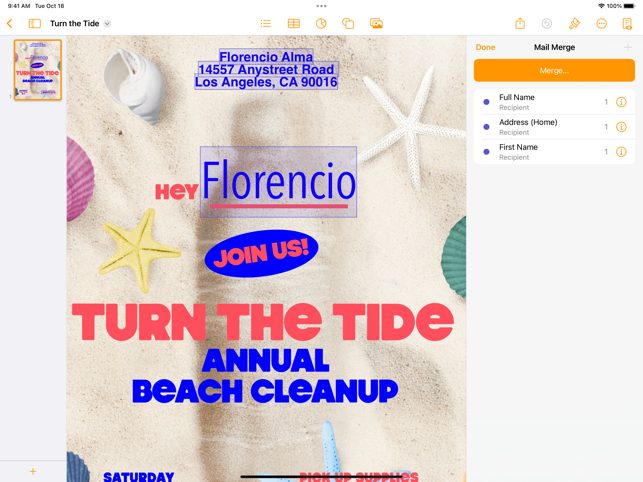Tap the Share icon
This screenshot has width=643, height=482.
tap(520, 23)
